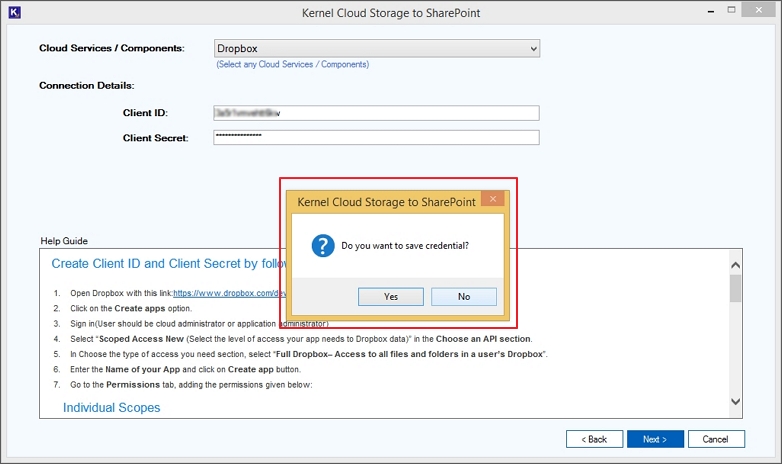Open the Cloud Services dropdown showing Dropbox
782x464 pixels.
[377, 48]
